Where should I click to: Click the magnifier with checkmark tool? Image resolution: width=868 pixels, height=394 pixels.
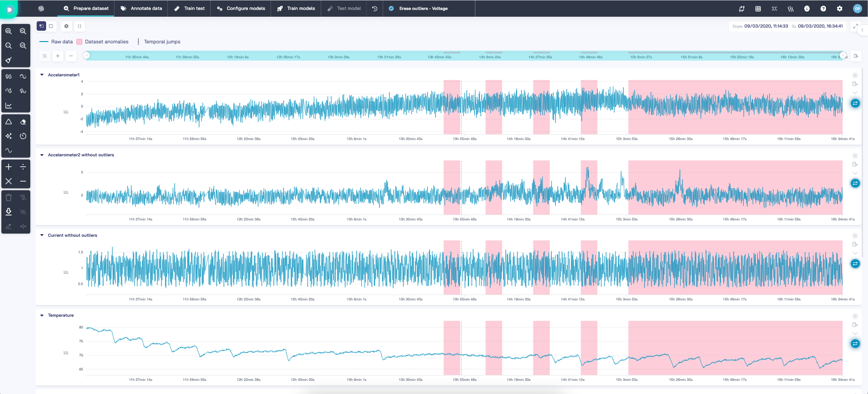coord(23,46)
